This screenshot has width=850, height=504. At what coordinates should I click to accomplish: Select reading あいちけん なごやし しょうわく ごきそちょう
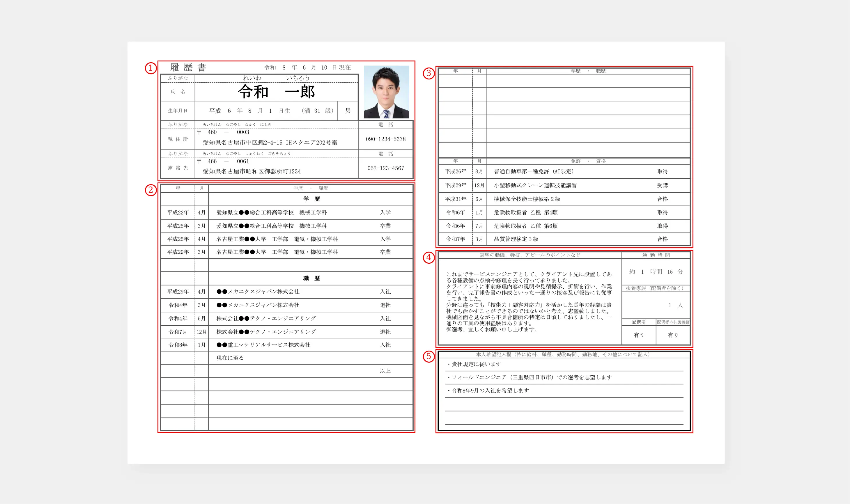point(246,154)
